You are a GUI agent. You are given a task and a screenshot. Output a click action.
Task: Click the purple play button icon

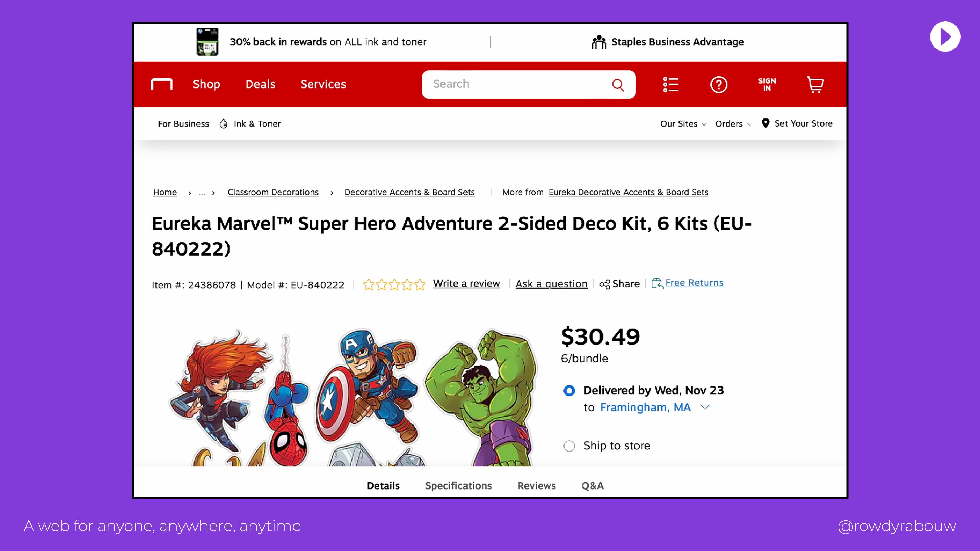click(945, 37)
